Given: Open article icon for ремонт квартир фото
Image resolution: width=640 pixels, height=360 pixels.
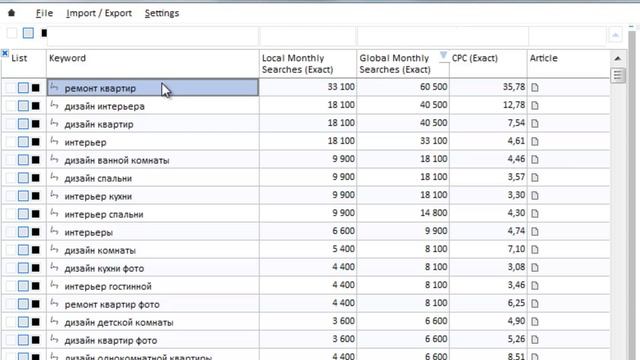Looking at the screenshot, I should pyautogui.click(x=535, y=303).
